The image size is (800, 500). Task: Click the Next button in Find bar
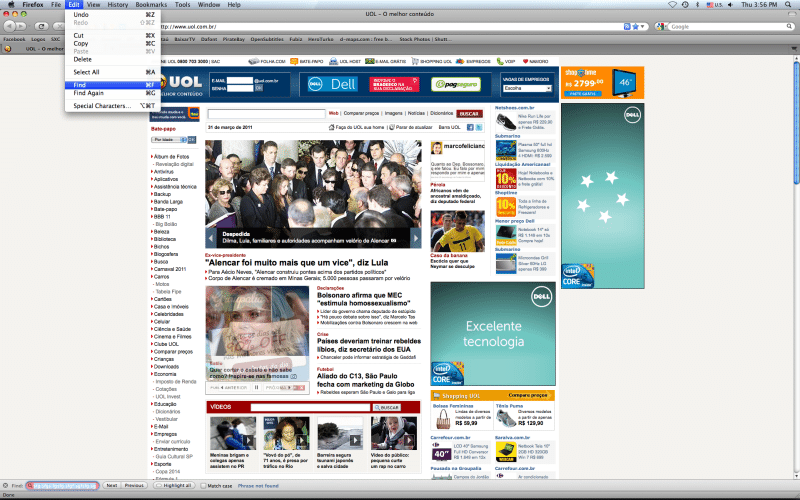click(x=112, y=486)
